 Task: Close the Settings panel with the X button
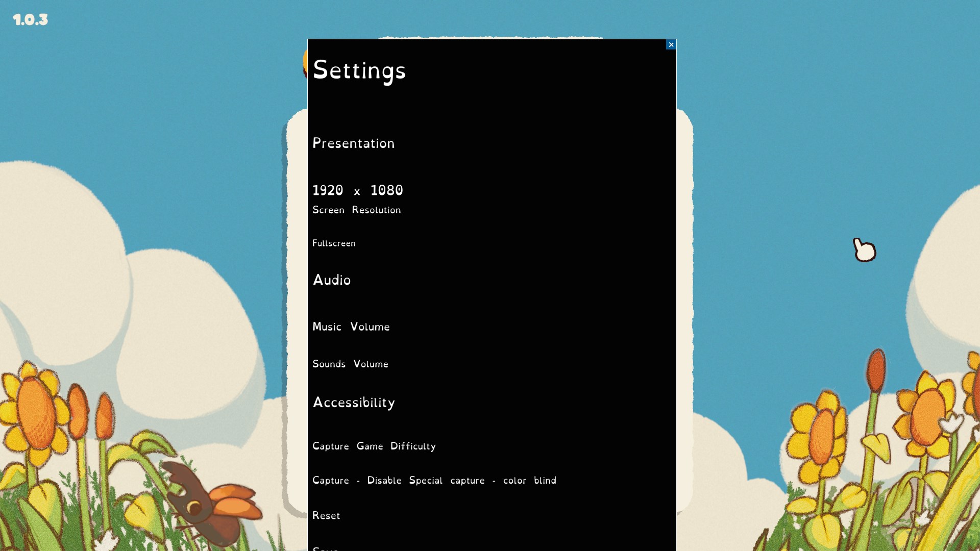point(671,45)
